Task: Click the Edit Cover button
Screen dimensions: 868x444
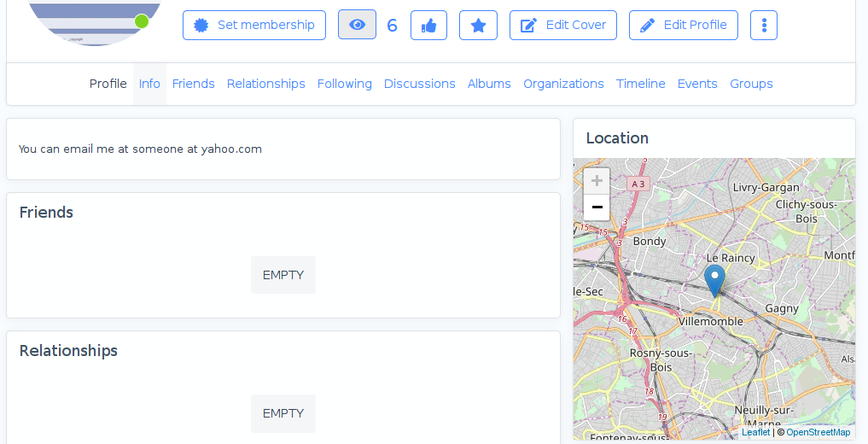Action: (x=563, y=26)
